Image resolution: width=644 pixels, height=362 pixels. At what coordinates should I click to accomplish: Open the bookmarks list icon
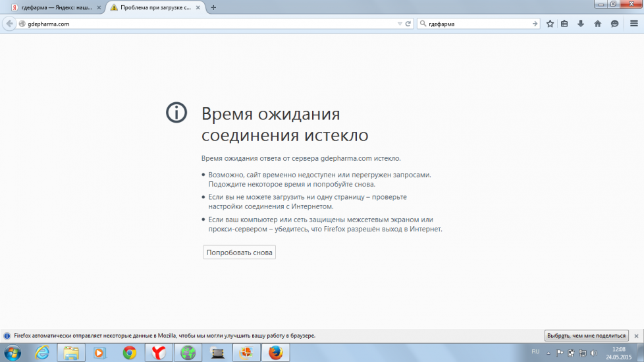coord(565,24)
